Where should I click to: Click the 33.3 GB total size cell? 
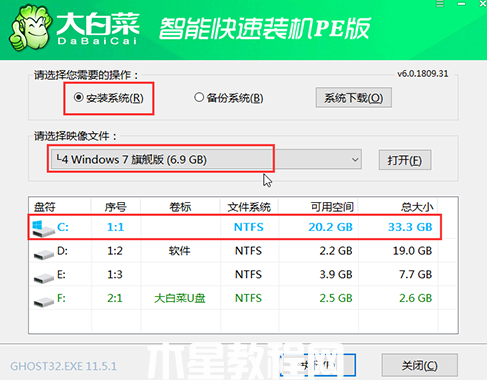pyautogui.click(x=410, y=227)
